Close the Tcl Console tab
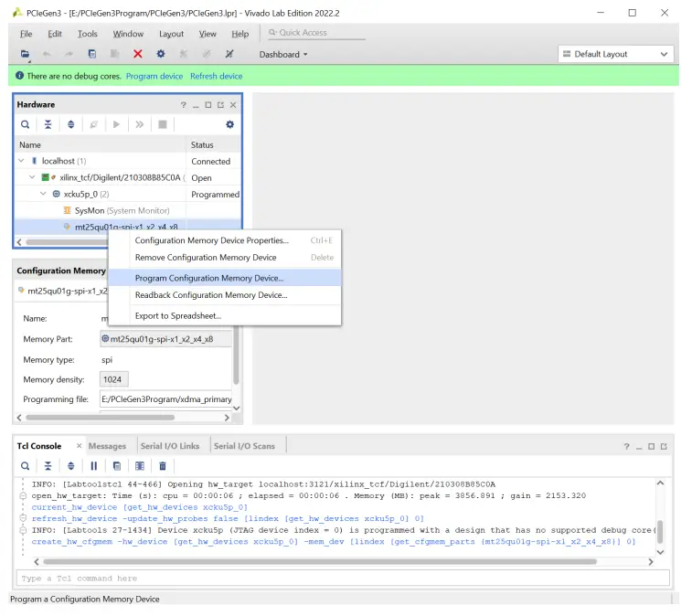681x616 pixels. click(x=79, y=446)
